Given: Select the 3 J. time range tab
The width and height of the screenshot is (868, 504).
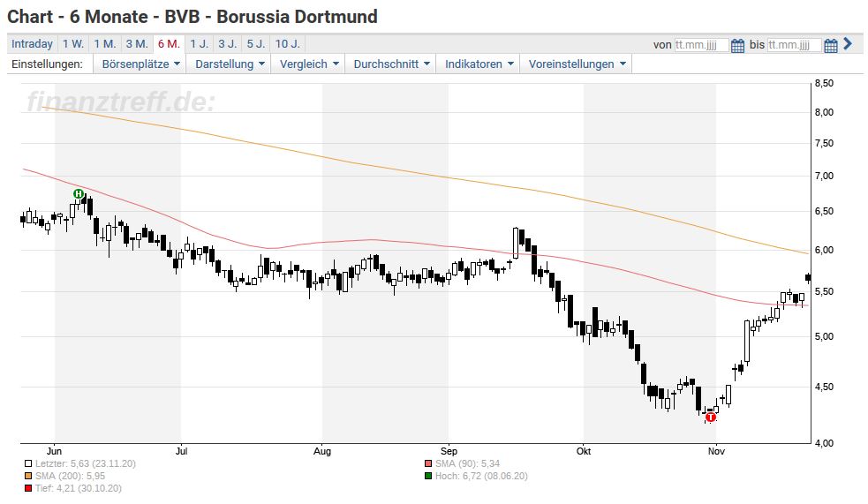Looking at the screenshot, I should coord(228,44).
